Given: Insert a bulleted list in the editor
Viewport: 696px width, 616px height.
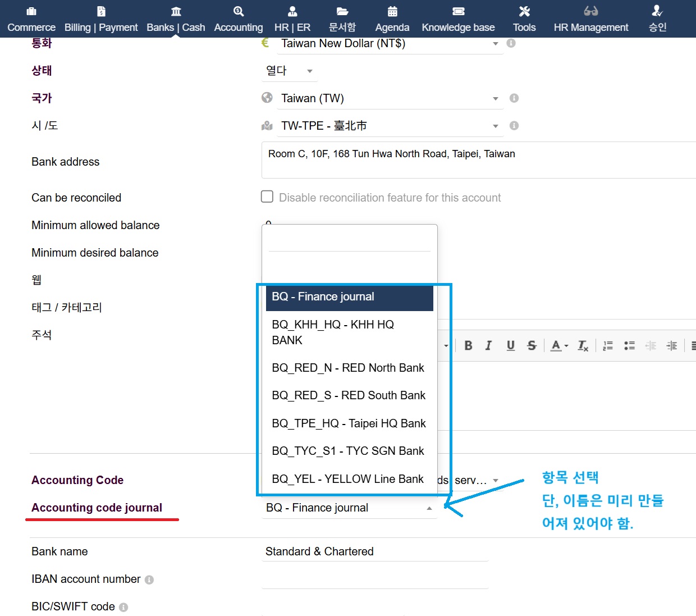Looking at the screenshot, I should 629,346.
